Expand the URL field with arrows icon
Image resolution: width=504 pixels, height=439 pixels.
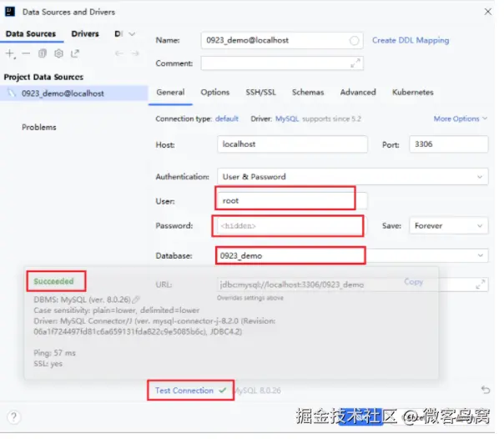480,285
